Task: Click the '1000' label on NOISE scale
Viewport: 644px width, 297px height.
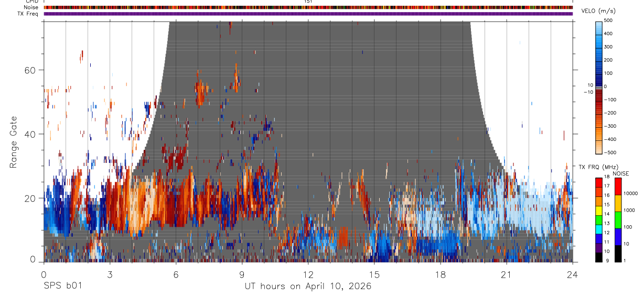Action: coord(629,210)
